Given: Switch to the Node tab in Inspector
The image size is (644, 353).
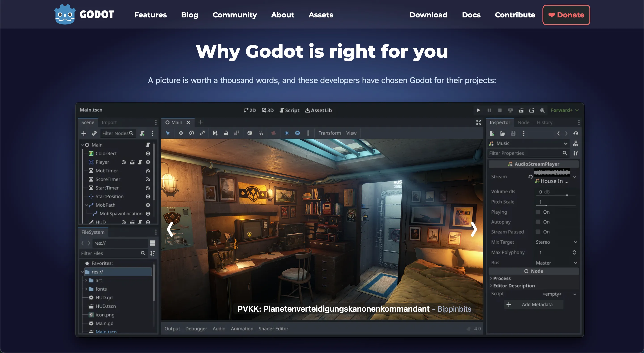Looking at the screenshot, I should coord(523,122).
